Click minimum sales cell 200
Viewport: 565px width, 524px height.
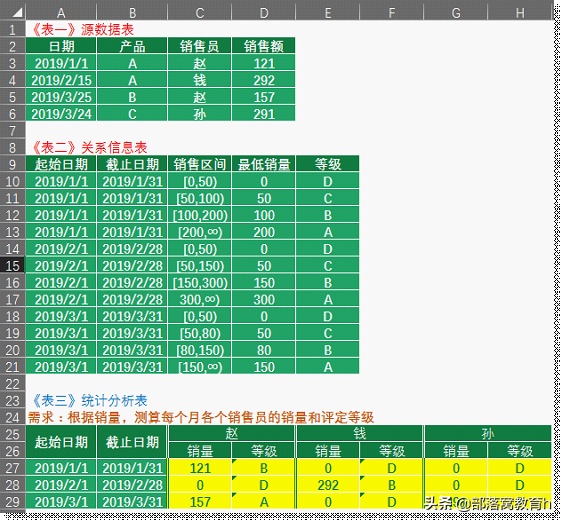[x=264, y=232]
